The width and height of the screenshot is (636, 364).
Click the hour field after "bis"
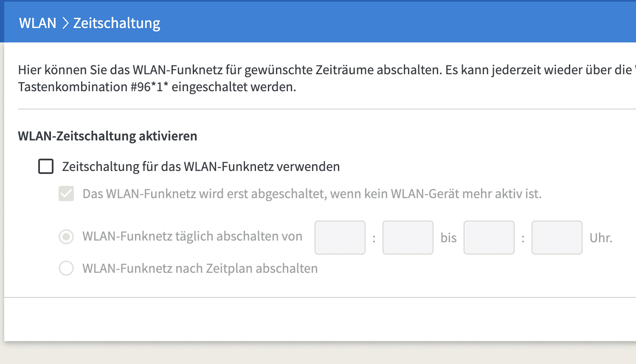click(489, 238)
